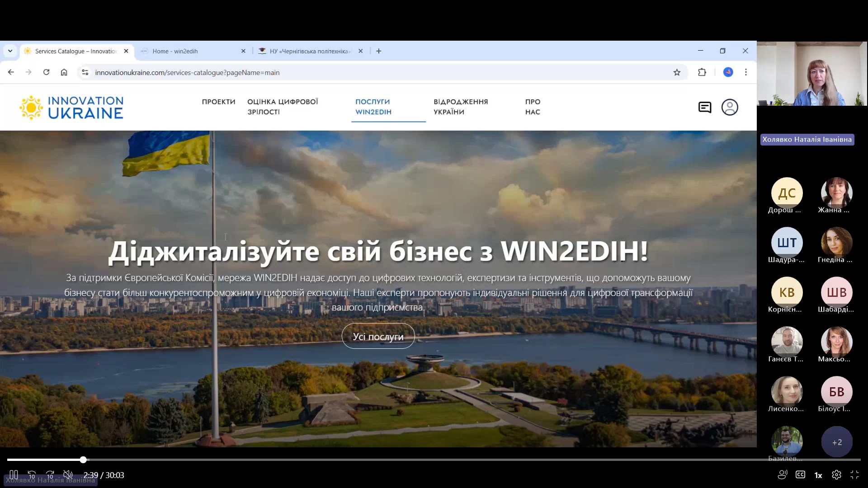
Task: Close the Чернігівська політехніка tab
Action: tap(360, 51)
